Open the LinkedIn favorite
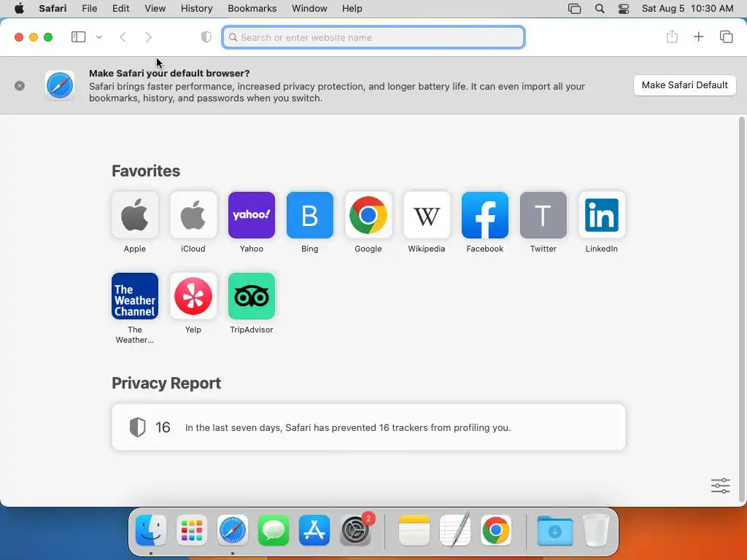 click(x=602, y=215)
